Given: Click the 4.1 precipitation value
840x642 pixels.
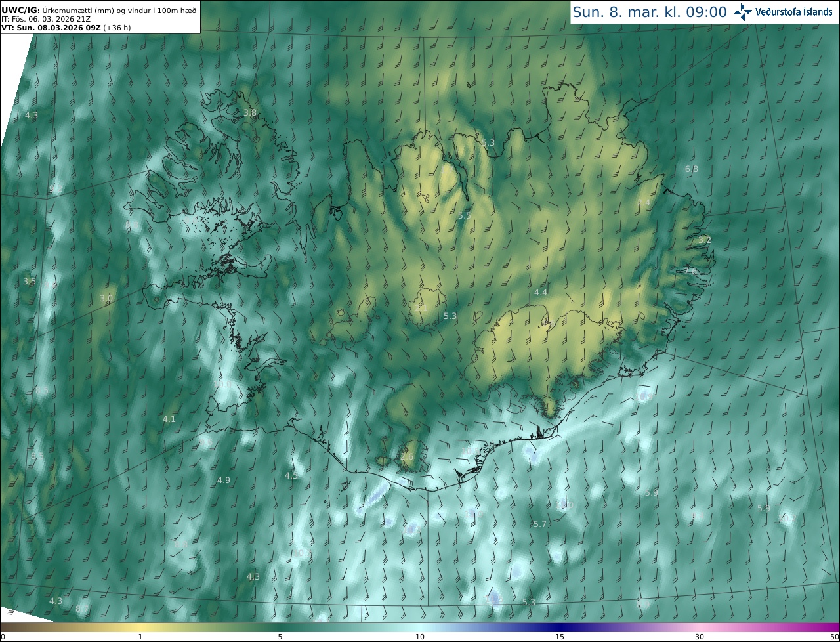Looking at the screenshot, I should (x=169, y=419).
